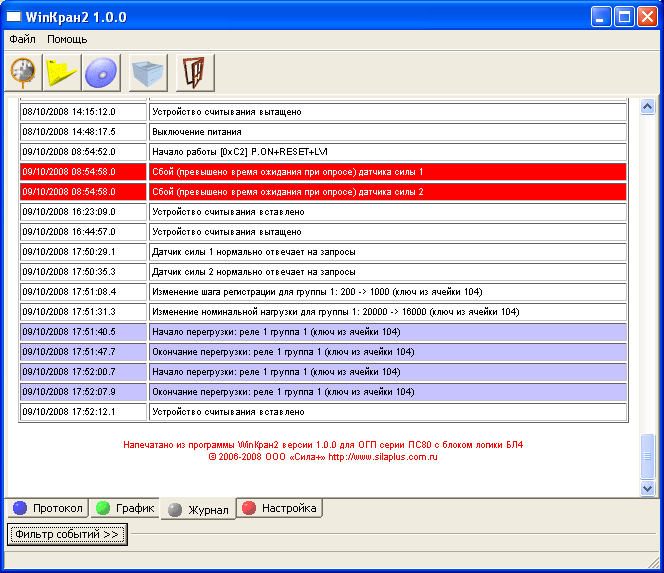Expand the Фильтр событий panel
This screenshot has height=573, width=664.
(x=67, y=534)
